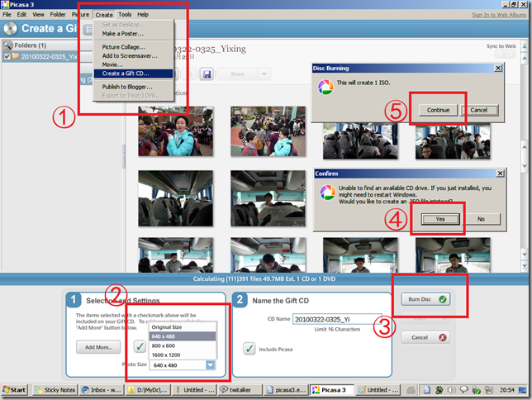Click the Sign In to Web Albums link

[499, 15]
